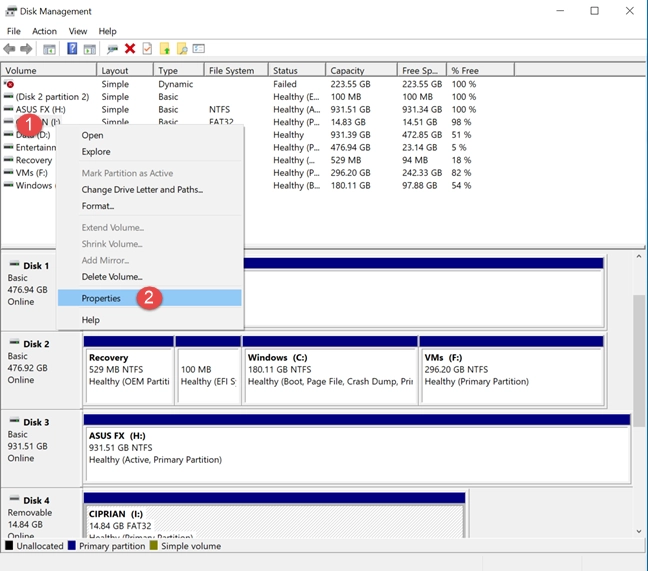Click the Properties checkmark page toolbar icon
This screenshot has width=648, height=571.
147,49
